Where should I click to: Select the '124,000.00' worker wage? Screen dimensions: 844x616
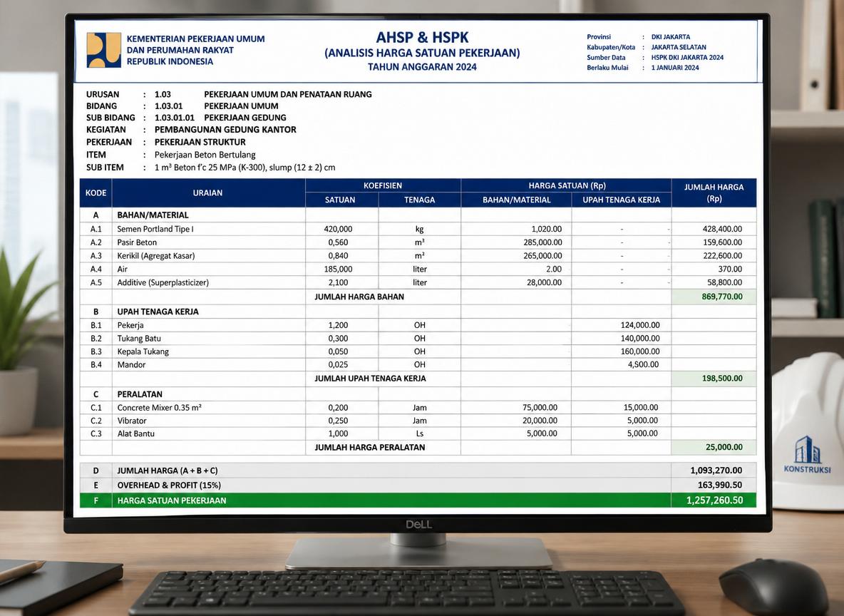[x=640, y=325]
